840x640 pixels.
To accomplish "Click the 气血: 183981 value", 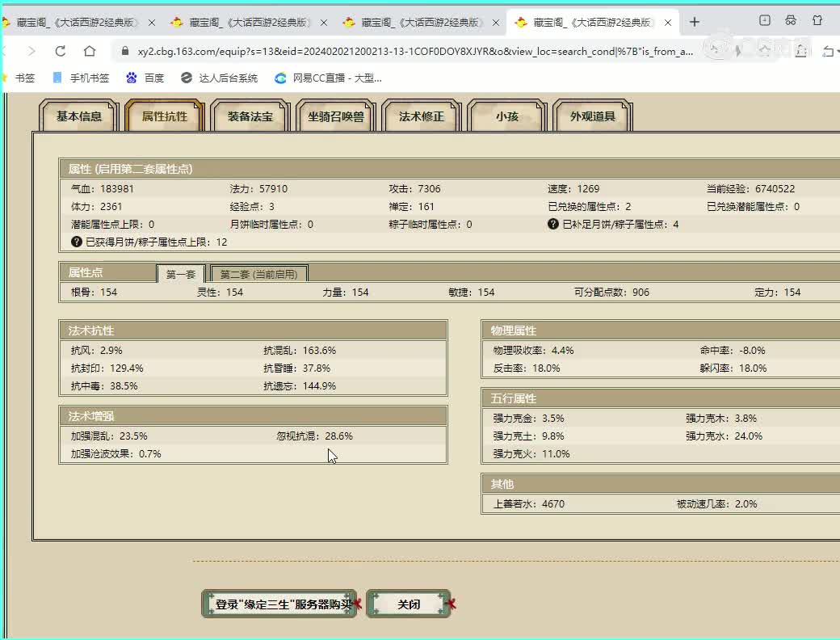I will click(x=103, y=188).
